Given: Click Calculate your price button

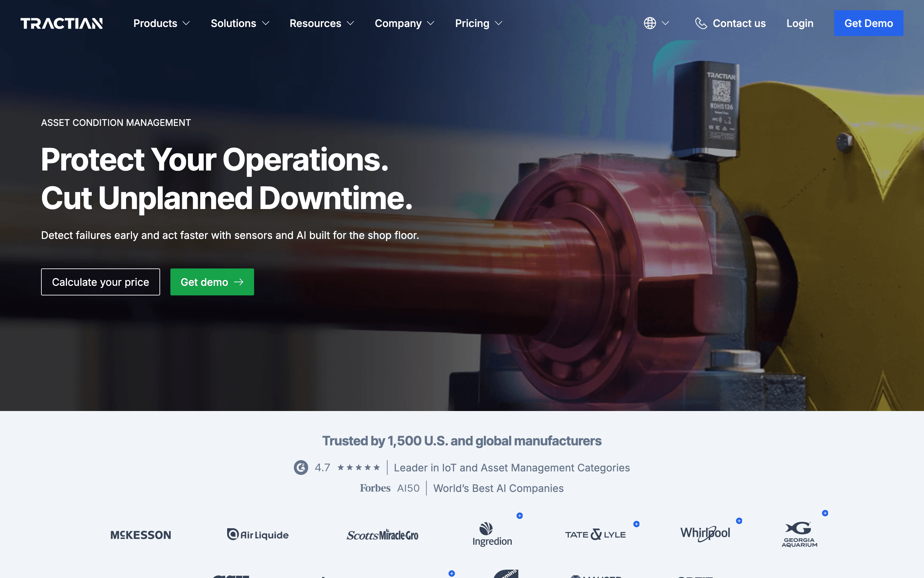Looking at the screenshot, I should coord(100,282).
